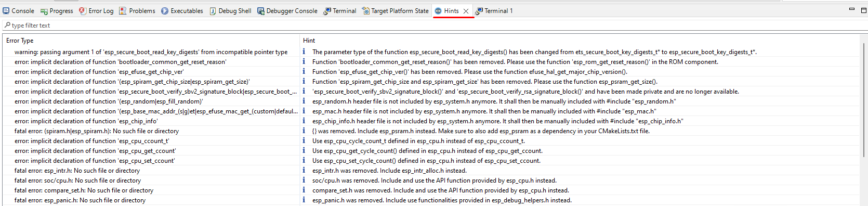Image resolution: width=868 pixels, height=206 pixels.
Task: Click info icon beside esp_rom_get_reset_reason hint
Action: pos(304,61)
